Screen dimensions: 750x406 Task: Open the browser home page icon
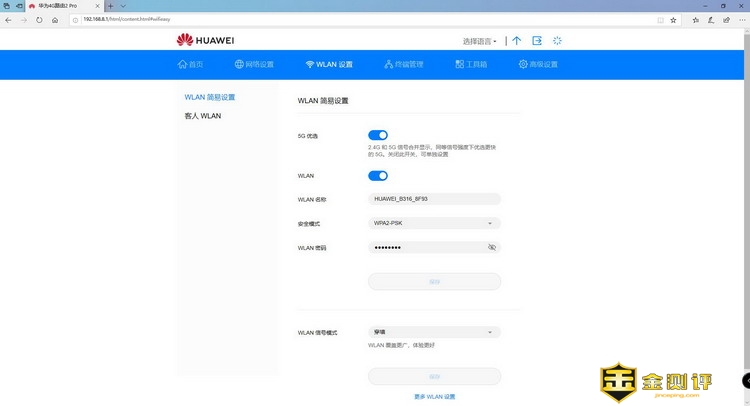(54, 19)
